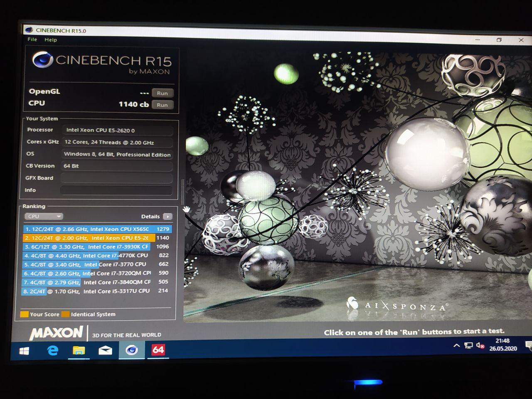This screenshot has height=399, width=532.
Task: Open the AIDA64 taskbar icon
Action: pyautogui.click(x=158, y=350)
